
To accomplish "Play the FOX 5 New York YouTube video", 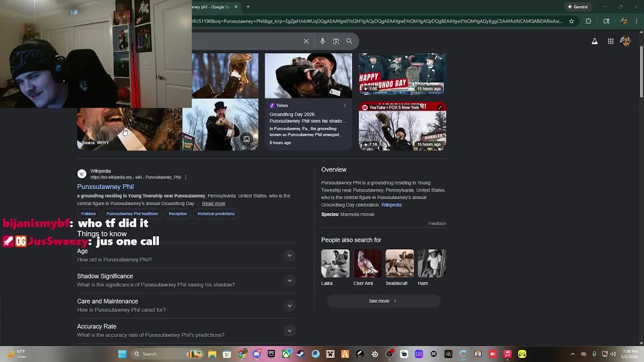I will [403, 127].
